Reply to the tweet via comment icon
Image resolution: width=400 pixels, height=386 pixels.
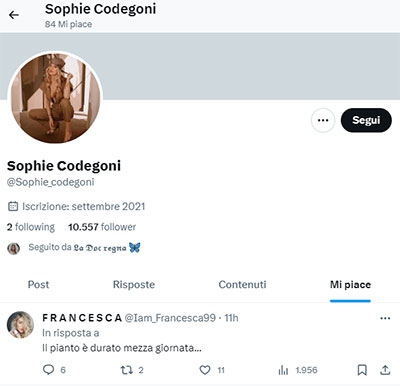(x=49, y=370)
